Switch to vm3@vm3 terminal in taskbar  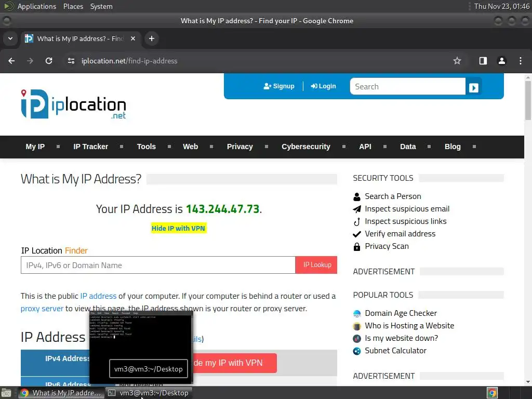[149, 393]
